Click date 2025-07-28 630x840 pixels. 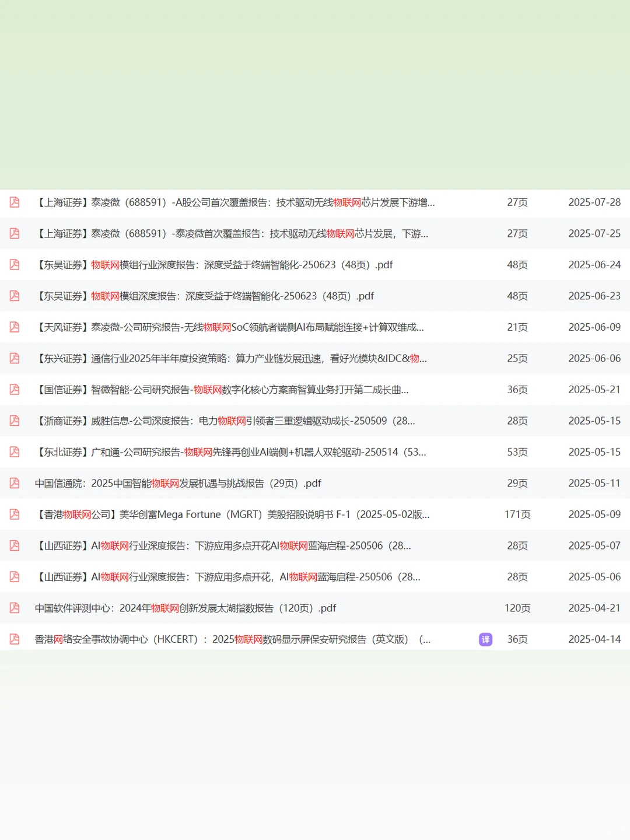coord(594,202)
